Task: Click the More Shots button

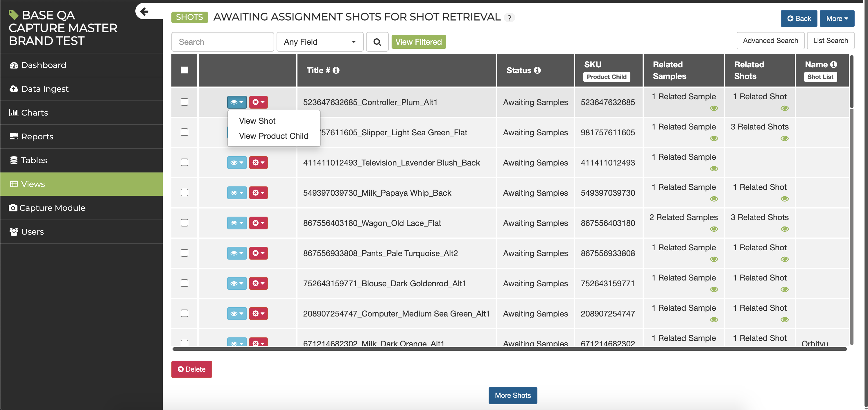Action: click(x=512, y=395)
